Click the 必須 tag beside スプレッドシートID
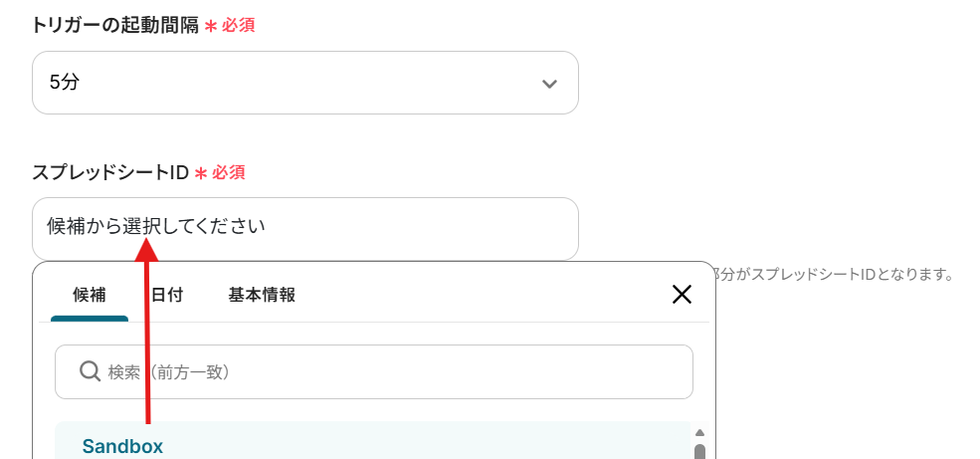Screen dimensions: 980x459 click(228, 172)
